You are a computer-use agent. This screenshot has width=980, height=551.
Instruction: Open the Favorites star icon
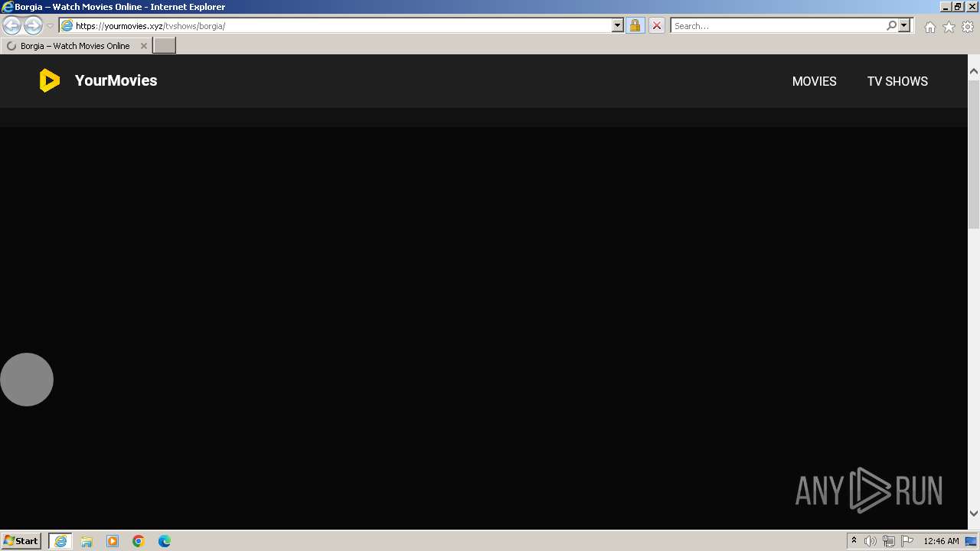coord(949,27)
